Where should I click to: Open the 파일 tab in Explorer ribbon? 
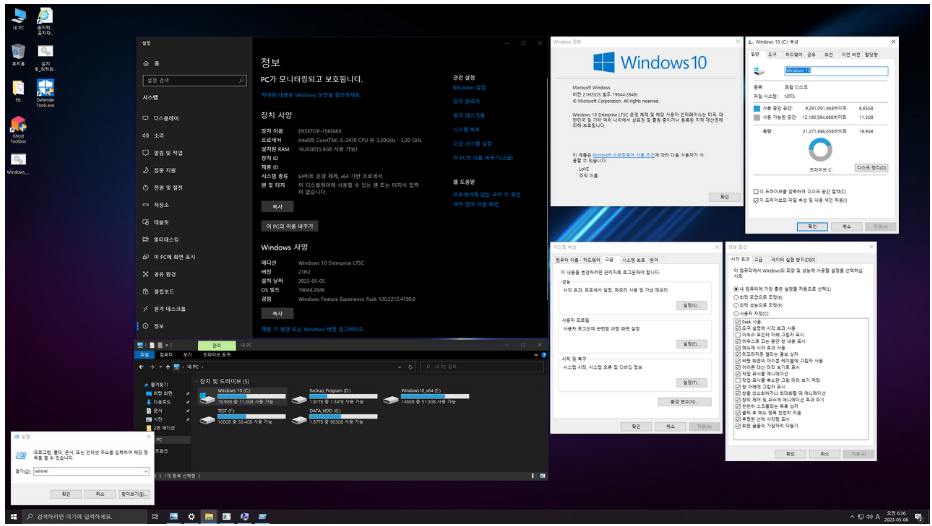pyautogui.click(x=144, y=355)
